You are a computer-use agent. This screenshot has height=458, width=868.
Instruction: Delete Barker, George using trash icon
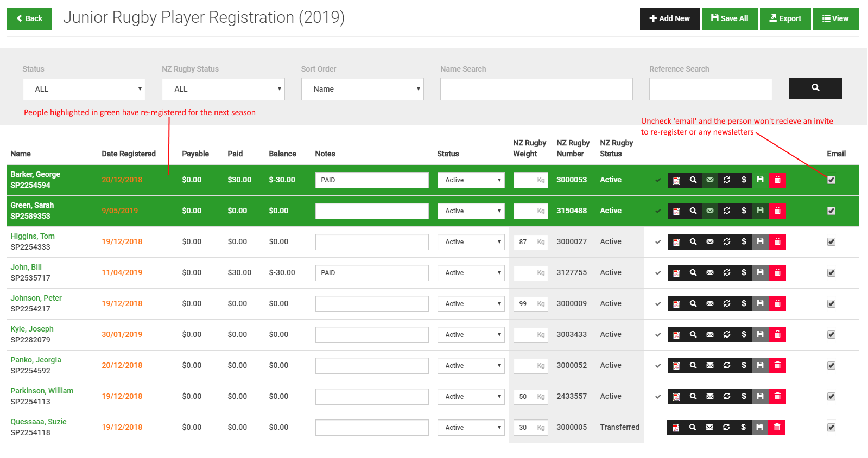point(777,180)
